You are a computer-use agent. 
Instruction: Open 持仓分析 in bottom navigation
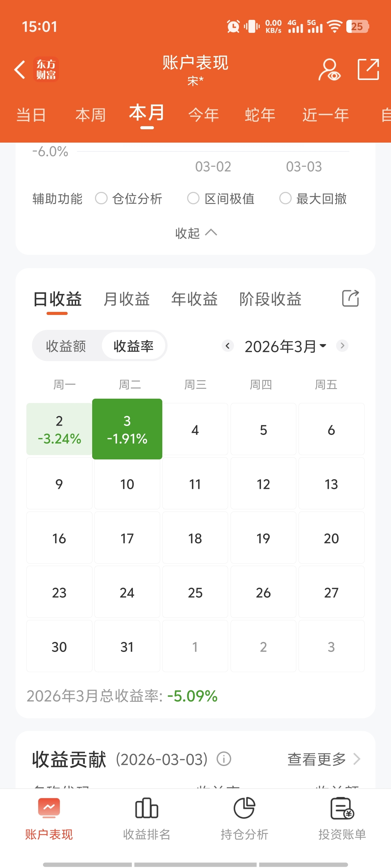[x=244, y=818]
